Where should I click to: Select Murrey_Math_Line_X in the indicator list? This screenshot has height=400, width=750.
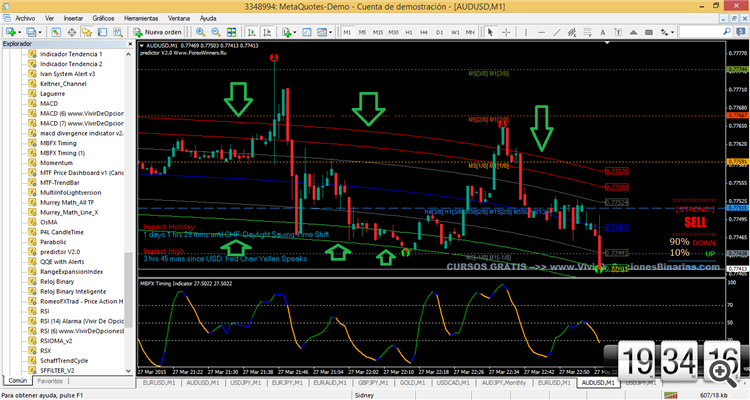[69, 212]
